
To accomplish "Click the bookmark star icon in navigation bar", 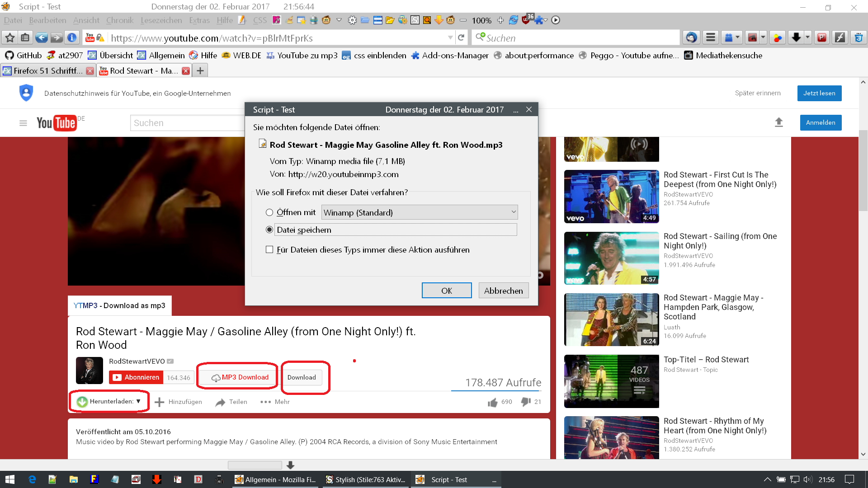I will coord(10,38).
